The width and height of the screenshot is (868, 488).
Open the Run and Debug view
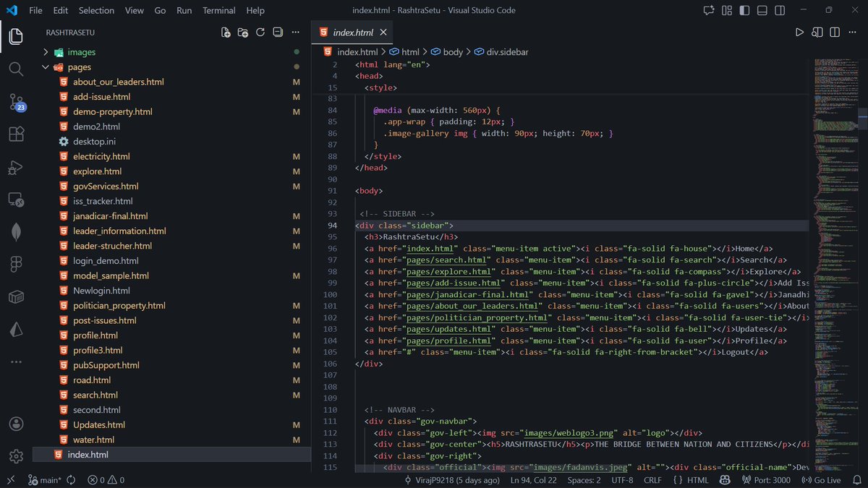[16, 167]
